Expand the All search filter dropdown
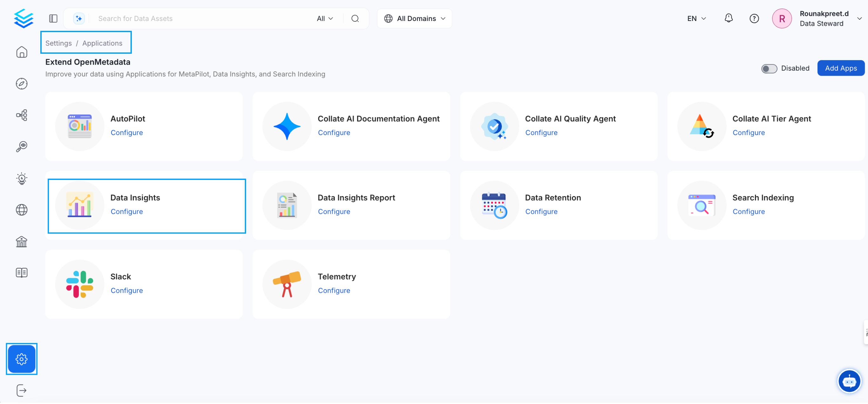 pos(324,18)
